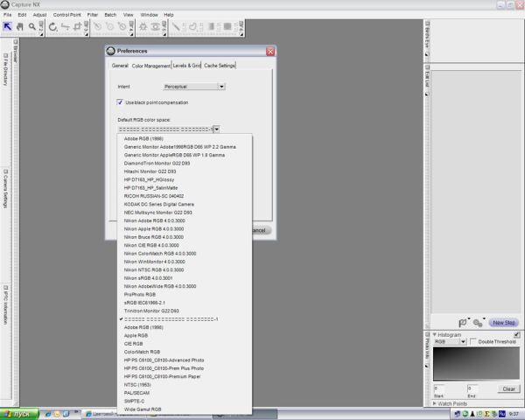525x420 pixels.
Task: Switch to the General tab
Action: click(120, 66)
